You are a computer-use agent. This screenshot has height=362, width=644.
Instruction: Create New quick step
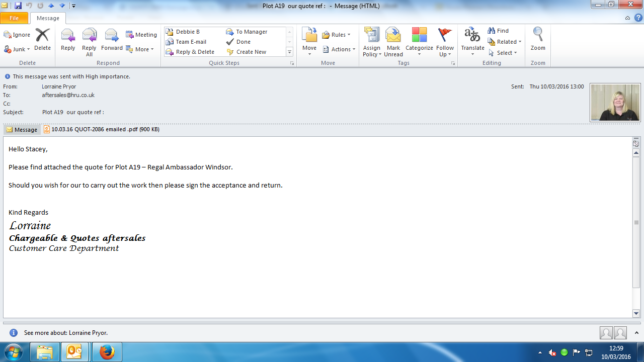(x=246, y=52)
